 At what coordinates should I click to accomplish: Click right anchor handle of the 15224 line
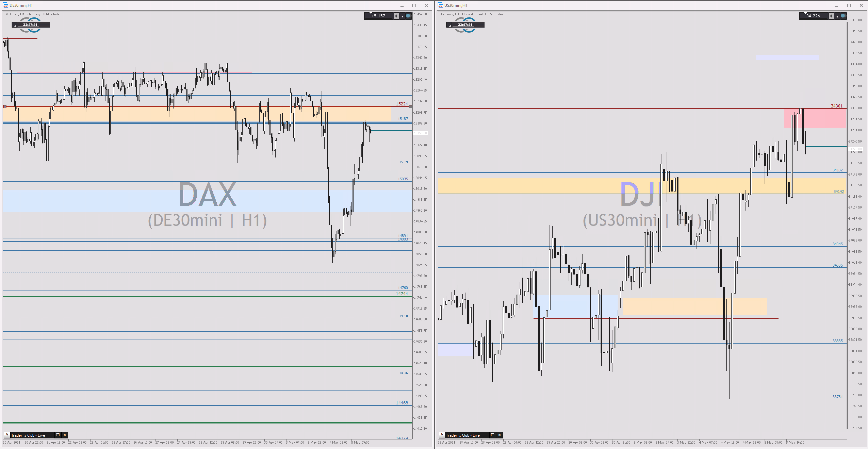coord(410,106)
